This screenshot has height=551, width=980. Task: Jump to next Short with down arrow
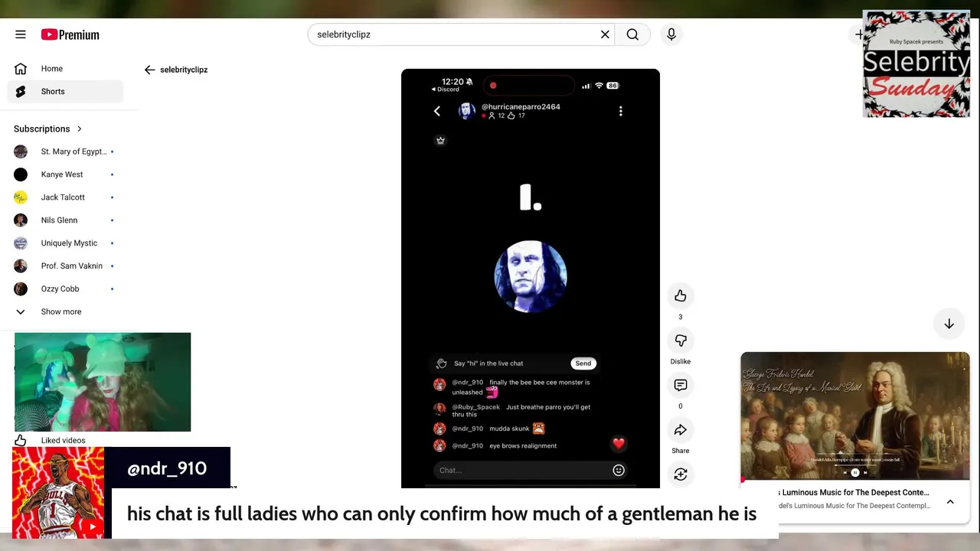[x=949, y=324]
